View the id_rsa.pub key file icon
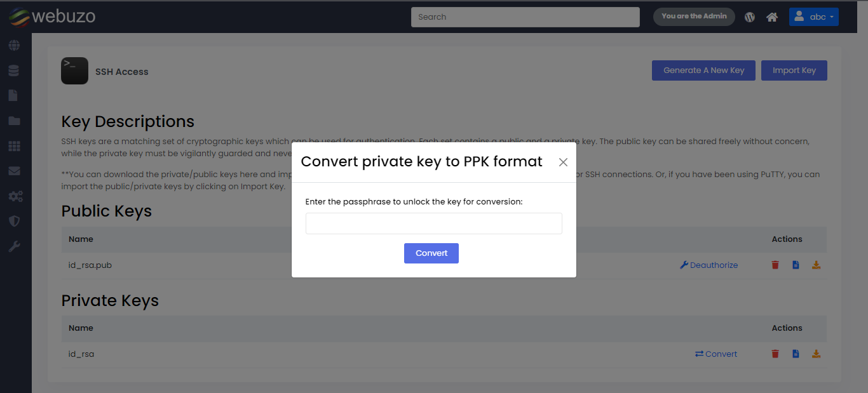The width and height of the screenshot is (868, 393). [796, 265]
